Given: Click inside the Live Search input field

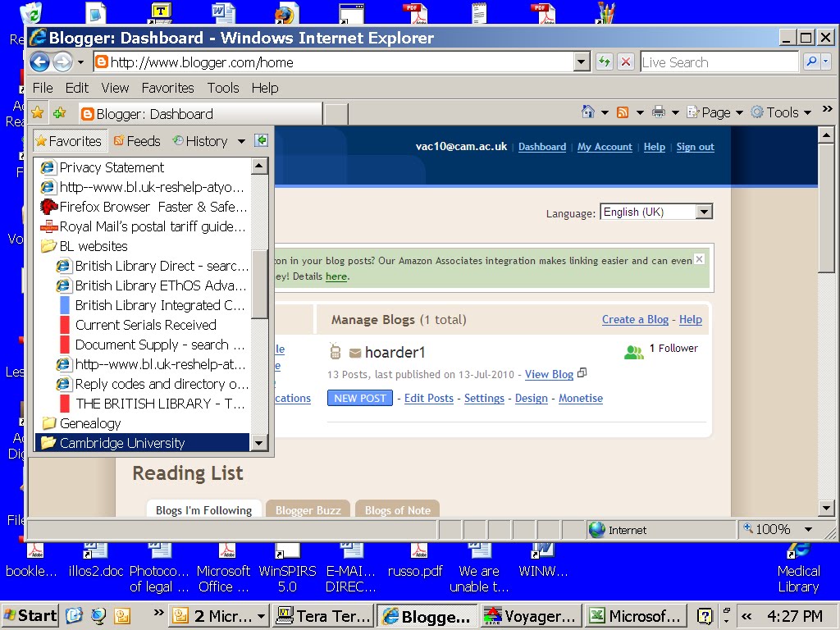Looking at the screenshot, I should 719,62.
